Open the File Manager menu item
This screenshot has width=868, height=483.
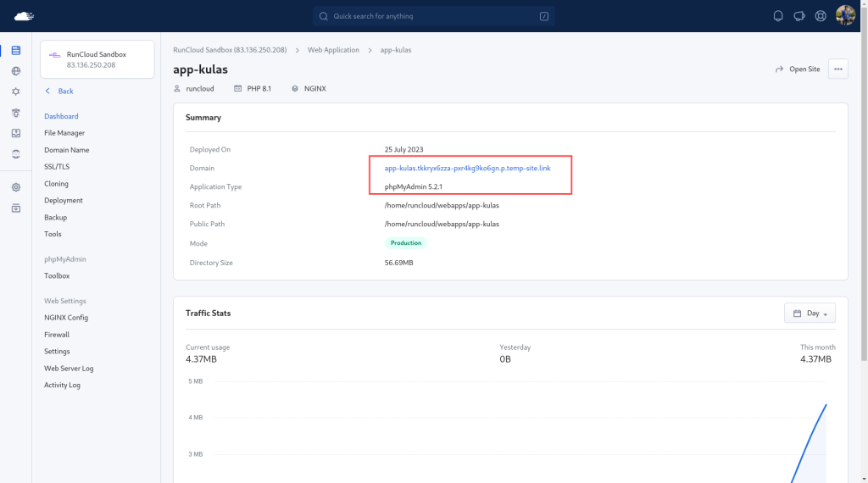click(64, 133)
